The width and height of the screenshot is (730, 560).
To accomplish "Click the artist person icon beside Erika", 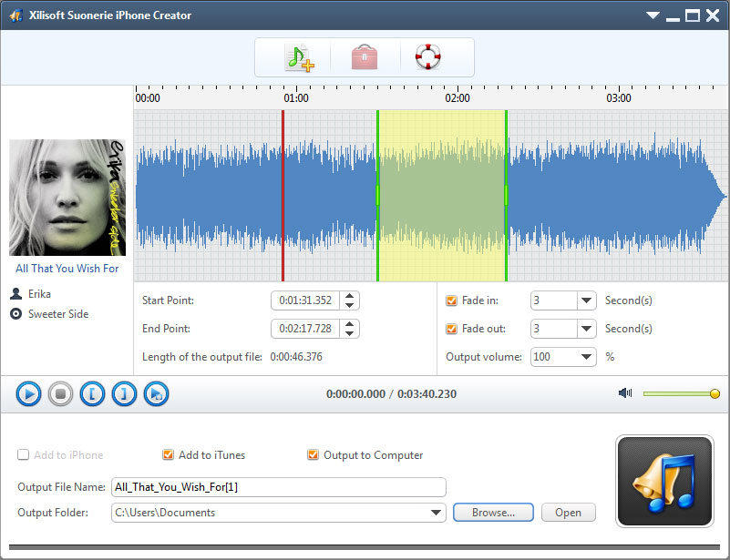I will click(x=16, y=293).
